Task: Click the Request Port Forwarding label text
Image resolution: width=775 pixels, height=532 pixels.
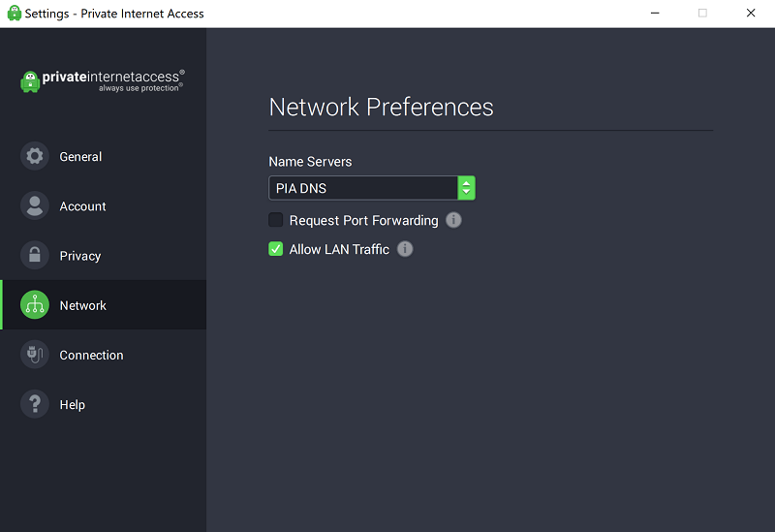Action: click(364, 221)
